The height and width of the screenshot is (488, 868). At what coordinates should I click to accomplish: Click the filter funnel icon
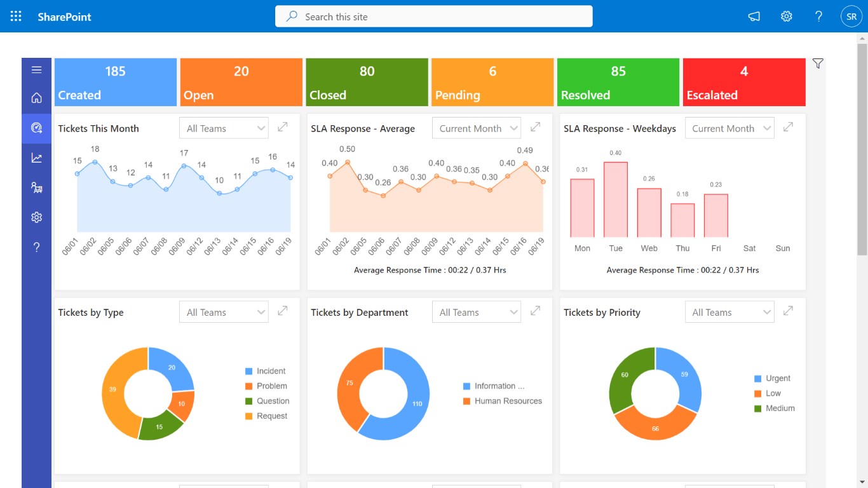(x=818, y=64)
